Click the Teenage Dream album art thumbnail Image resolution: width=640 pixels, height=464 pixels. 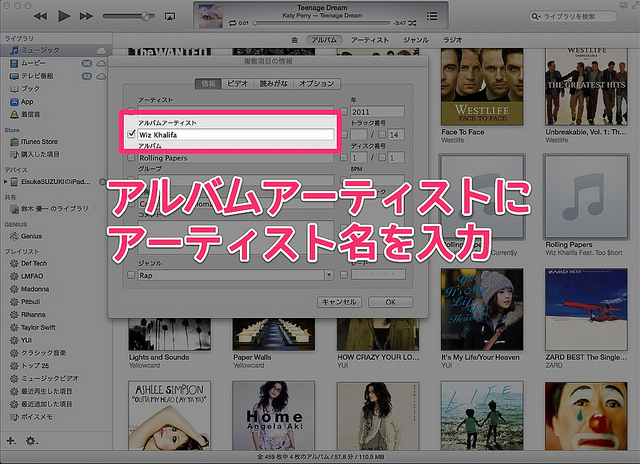tap(210, 16)
